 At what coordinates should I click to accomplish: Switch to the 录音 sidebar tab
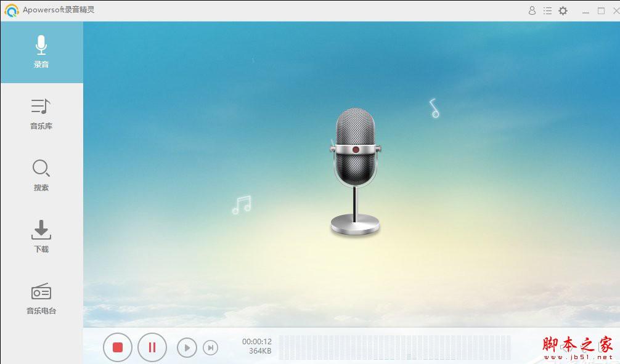click(41, 52)
